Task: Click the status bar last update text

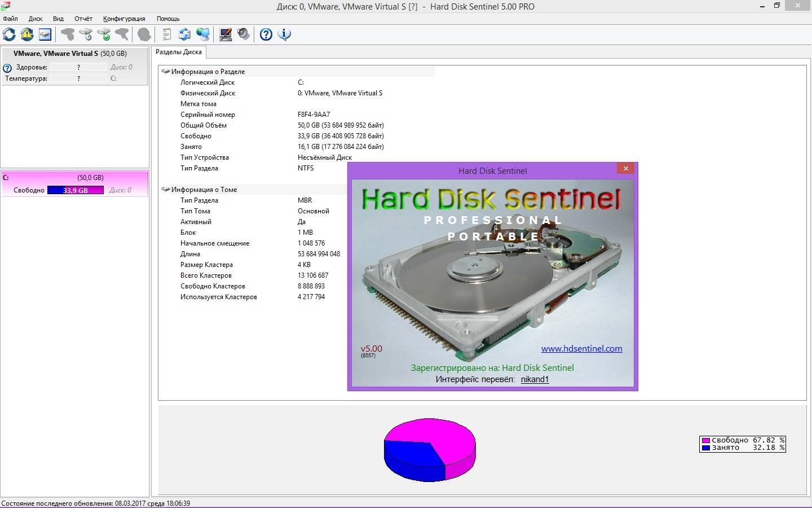Action: (x=96, y=503)
